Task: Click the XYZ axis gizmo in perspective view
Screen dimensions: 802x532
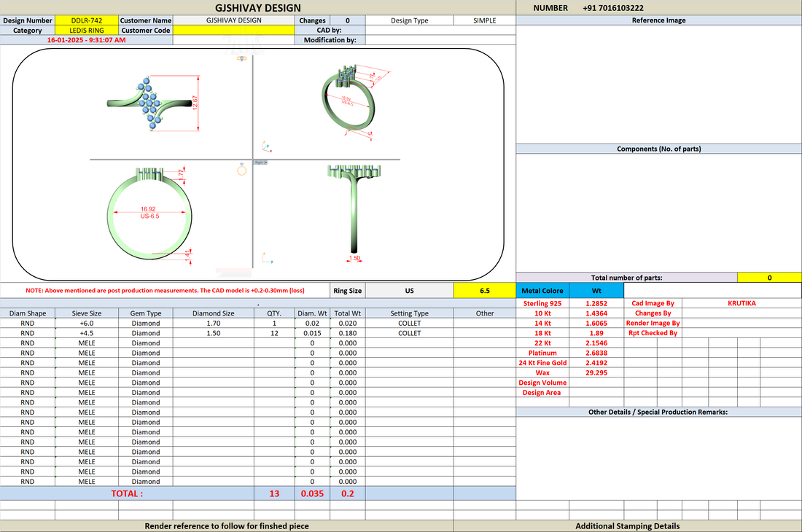Action: pyautogui.click(x=266, y=147)
